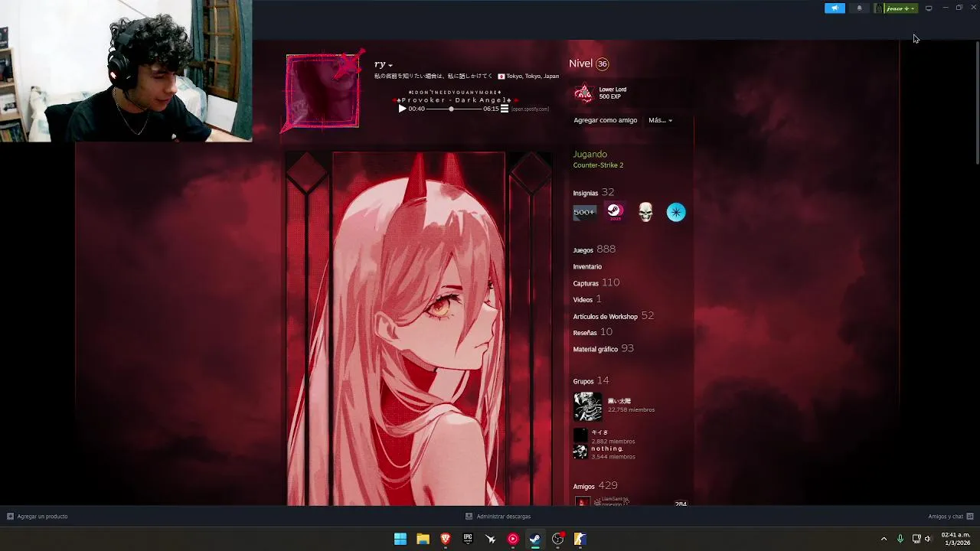980x551 pixels.
Task: Open the Insignias section
Action: (593, 192)
